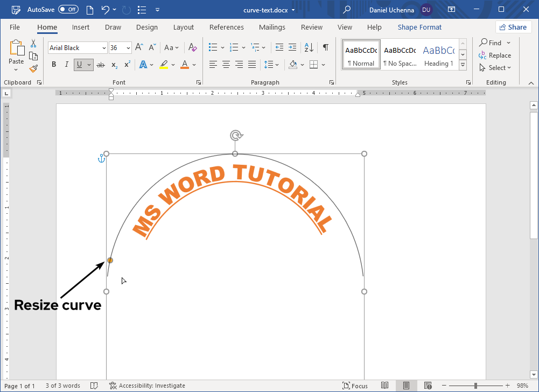539x392 pixels.
Task: Click the Share button
Action: 513,26
